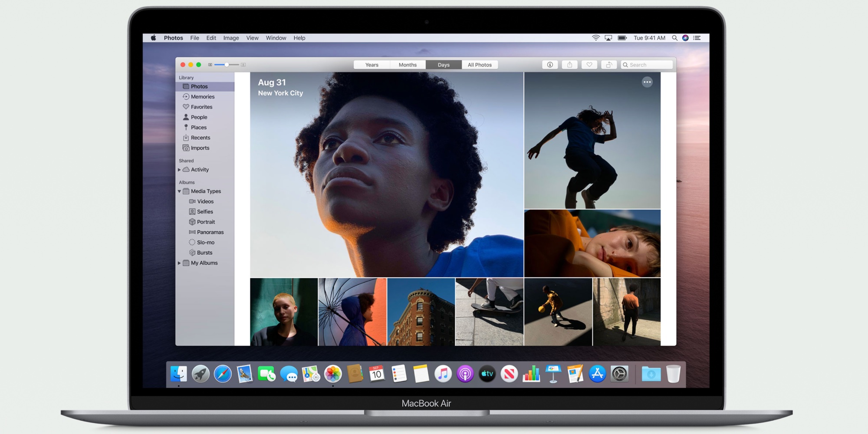Viewport: 868px width, 434px height.
Task: Switch to the All Photos view
Action: (480, 65)
